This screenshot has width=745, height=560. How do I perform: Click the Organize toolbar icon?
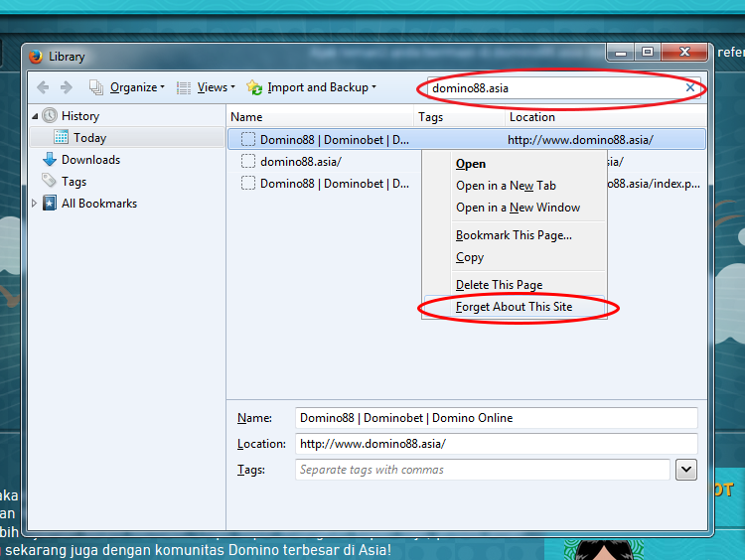96,87
